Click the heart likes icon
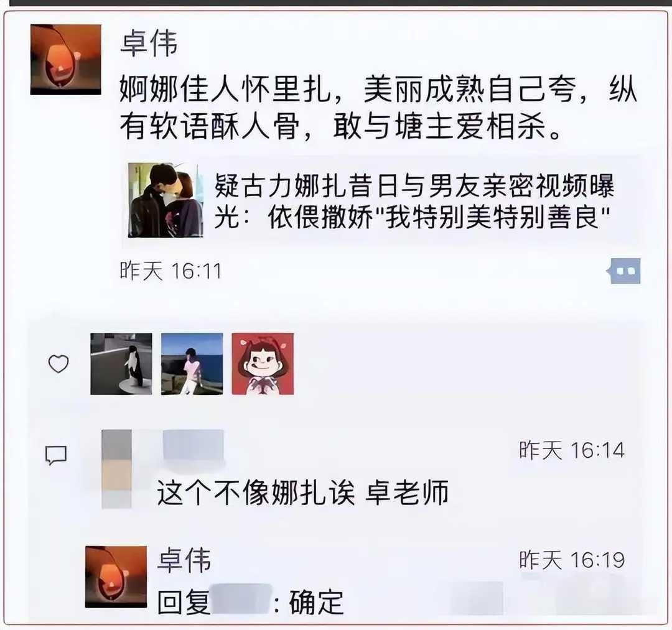 (58, 364)
